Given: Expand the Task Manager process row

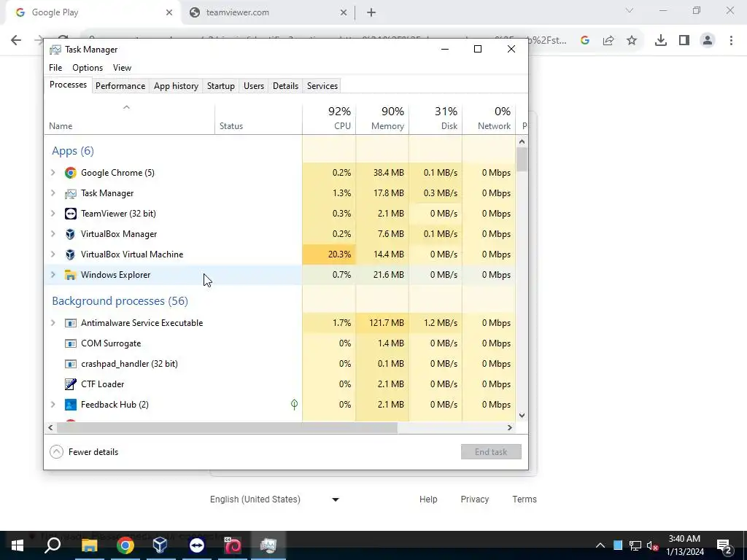Looking at the screenshot, I should pos(53,193).
